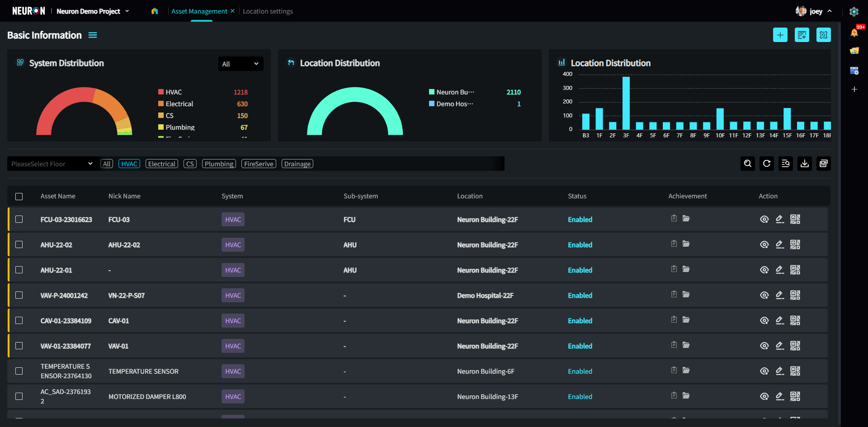Check the VAV-P-24001242 row checkbox
The width and height of the screenshot is (868, 427).
(x=19, y=295)
